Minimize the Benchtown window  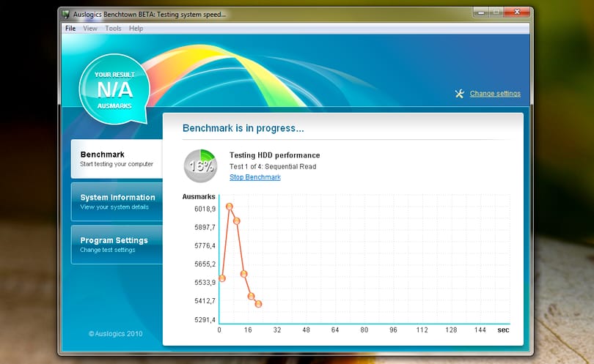click(x=481, y=12)
